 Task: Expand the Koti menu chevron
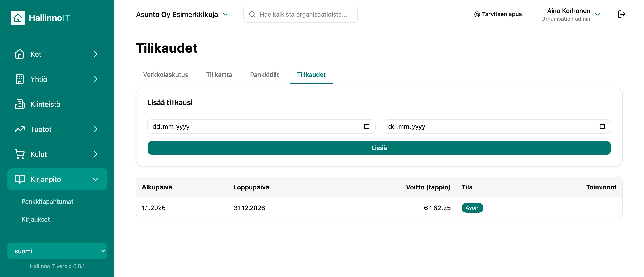[96, 54]
